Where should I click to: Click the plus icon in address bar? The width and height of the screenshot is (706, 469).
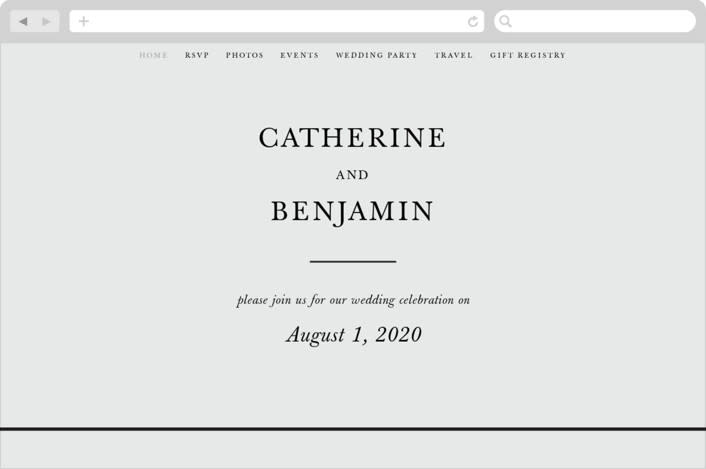pos(84,21)
